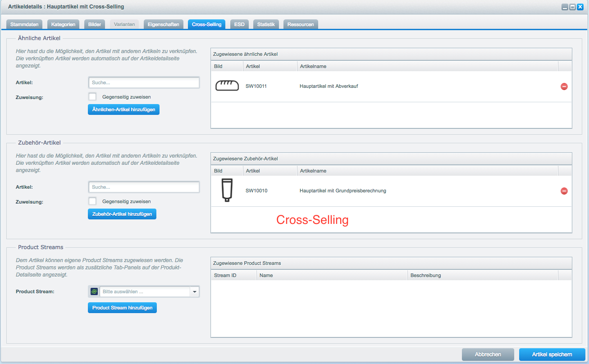The image size is (589, 364).
Task: Click the bread image thumbnail of SW10011
Action: click(227, 86)
